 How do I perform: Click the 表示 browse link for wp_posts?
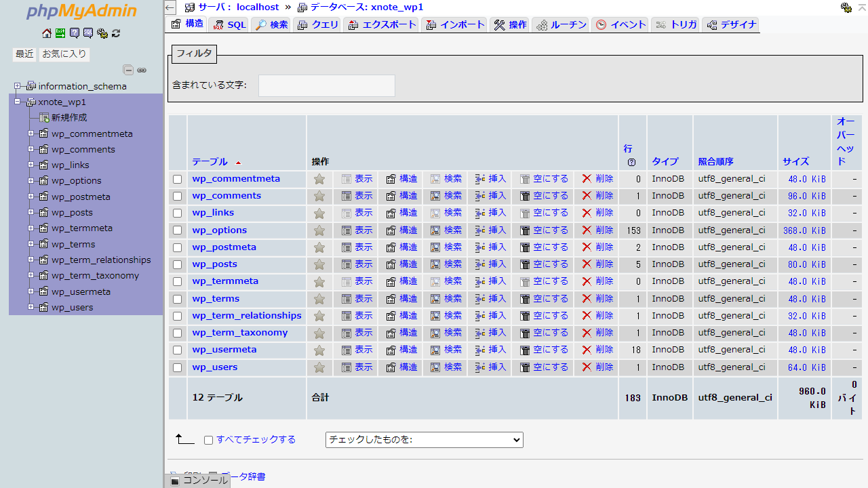(x=357, y=264)
